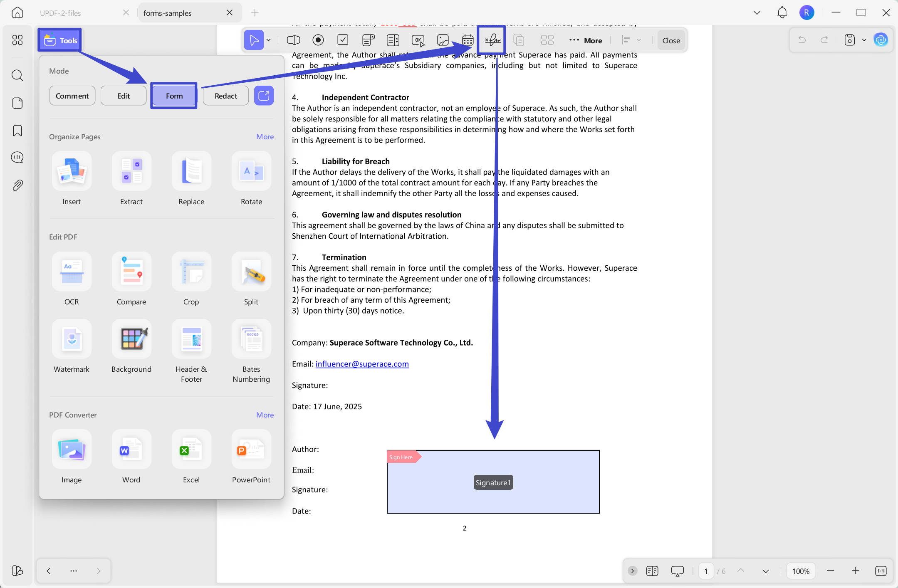Open the search sidebar icon
This screenshot has width=898, height=588.
click(17, 75)
